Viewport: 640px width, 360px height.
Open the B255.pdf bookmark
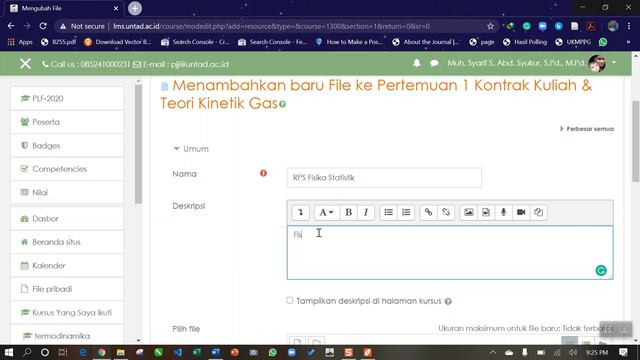point(59,42)
